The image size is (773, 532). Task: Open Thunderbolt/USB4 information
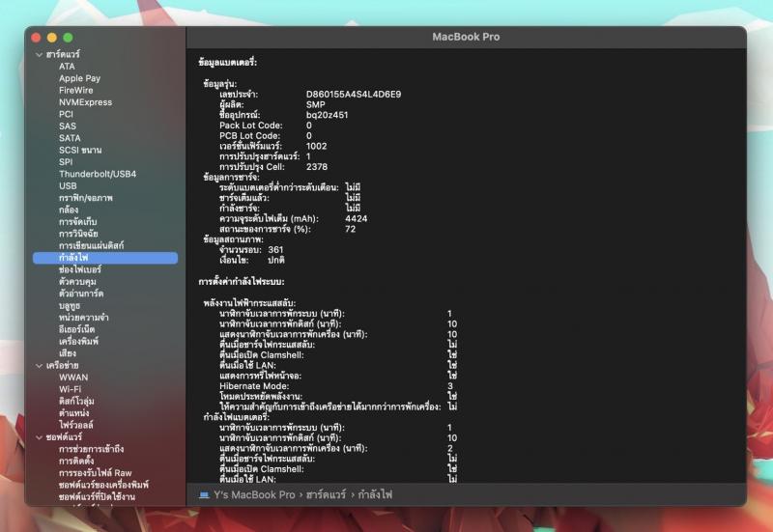[98, 174]
